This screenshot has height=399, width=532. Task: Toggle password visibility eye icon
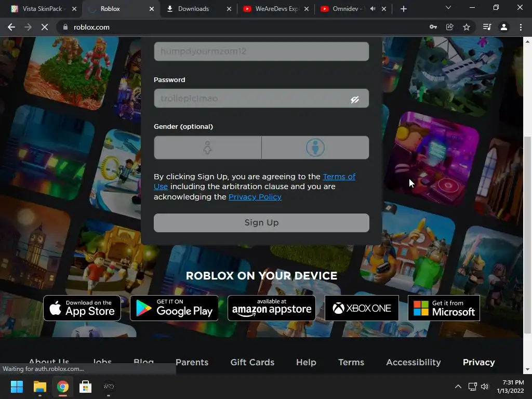coord(354,99)
